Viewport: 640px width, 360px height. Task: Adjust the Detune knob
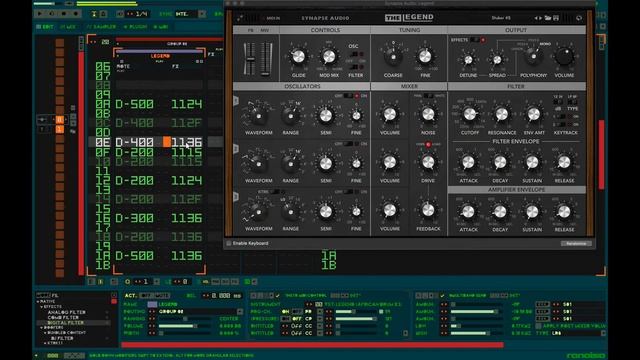[x=468, y=60]
